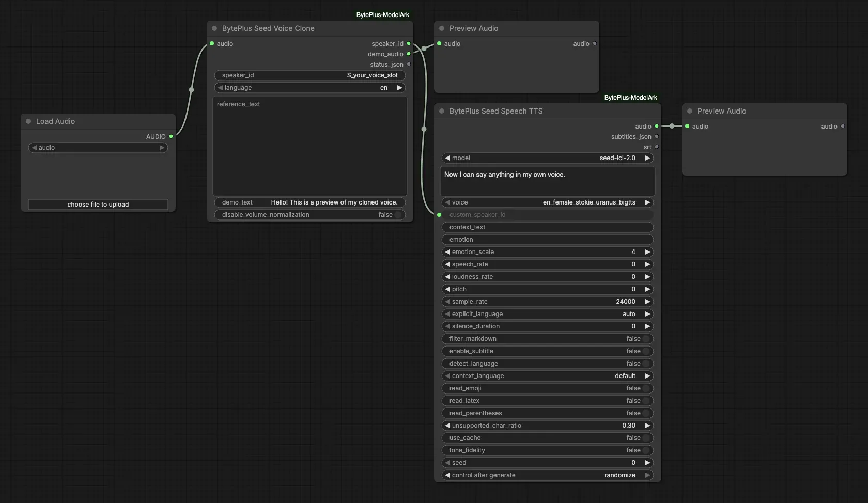
Task: Decrease loudness_rate with left arrow
Action: tap(447, 277)
